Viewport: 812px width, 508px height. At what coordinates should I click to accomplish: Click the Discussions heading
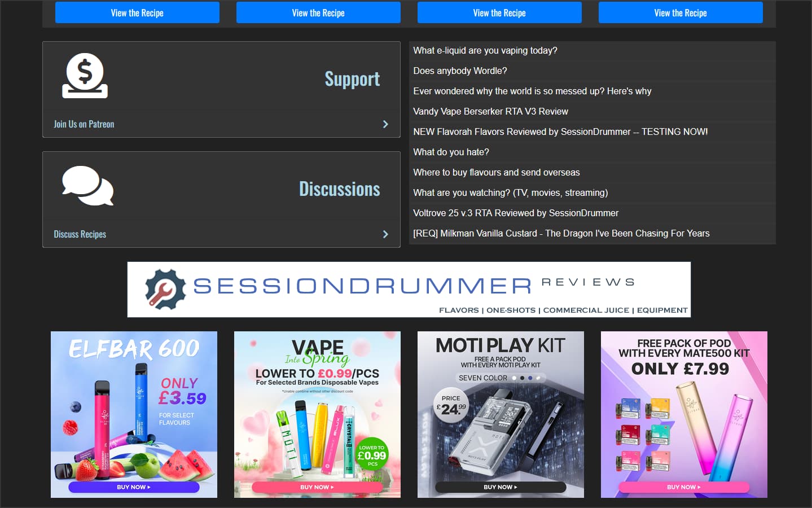point(340,189)
